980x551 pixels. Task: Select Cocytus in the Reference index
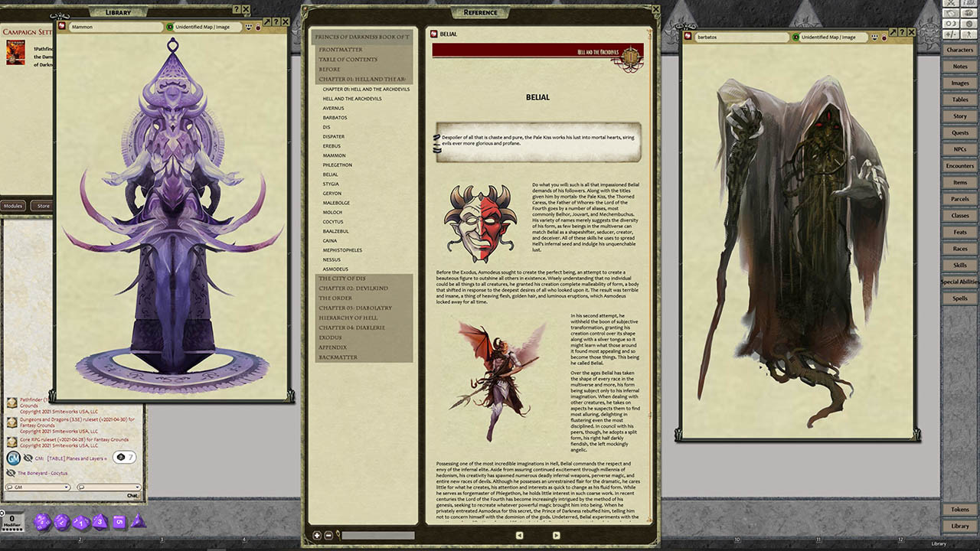(334, 222)
